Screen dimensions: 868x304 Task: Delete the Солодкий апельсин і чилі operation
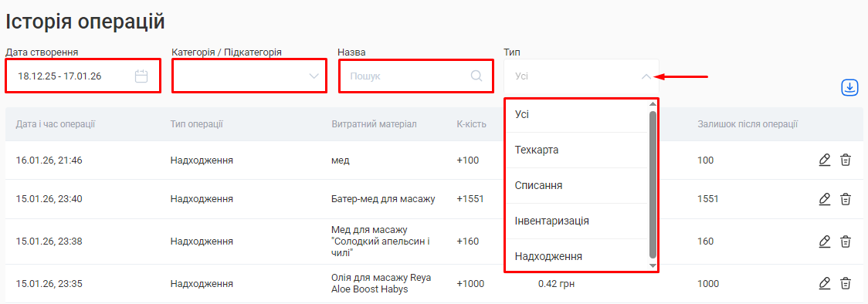846,241
